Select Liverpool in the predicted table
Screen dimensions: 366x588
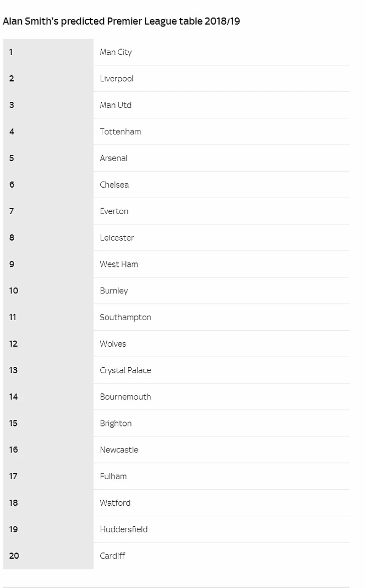coord(116,79)
